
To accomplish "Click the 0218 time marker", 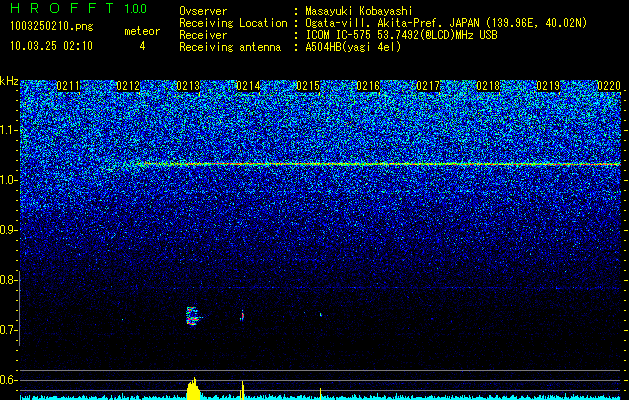I will [x=488, y=86].
